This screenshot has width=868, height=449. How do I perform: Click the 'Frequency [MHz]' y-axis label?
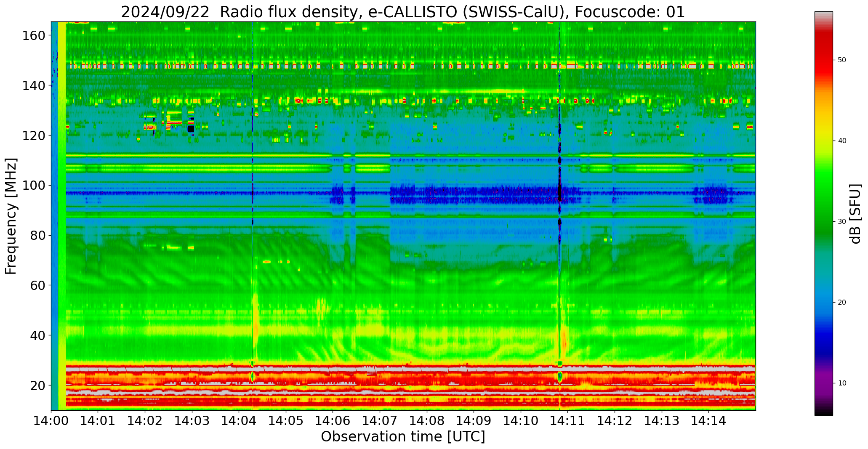tap(11, 216)
